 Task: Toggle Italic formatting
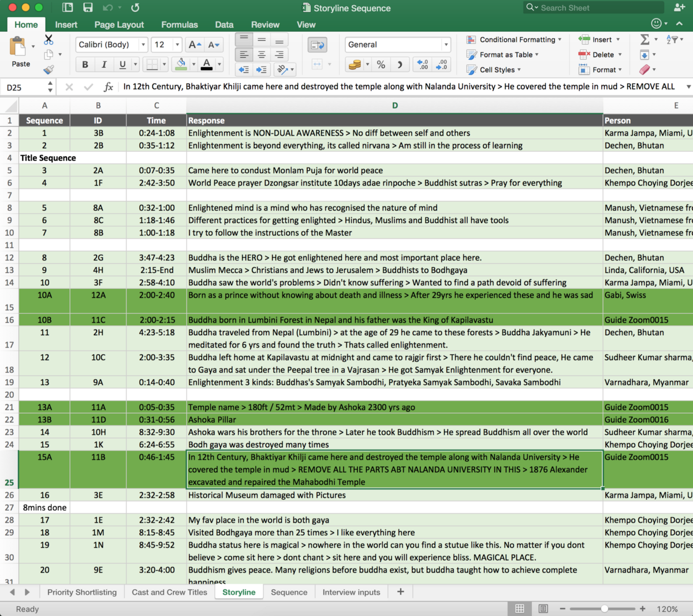104,64
